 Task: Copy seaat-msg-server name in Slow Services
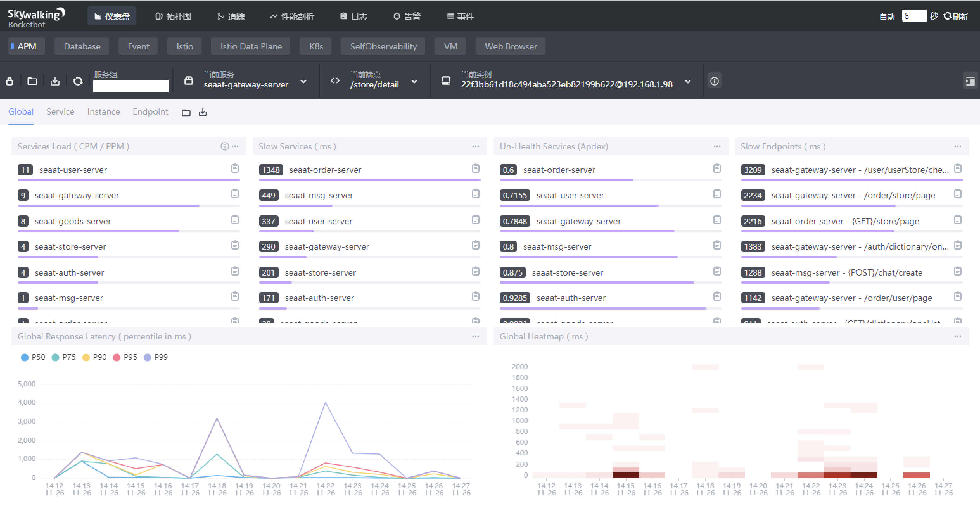pos(475,193)
